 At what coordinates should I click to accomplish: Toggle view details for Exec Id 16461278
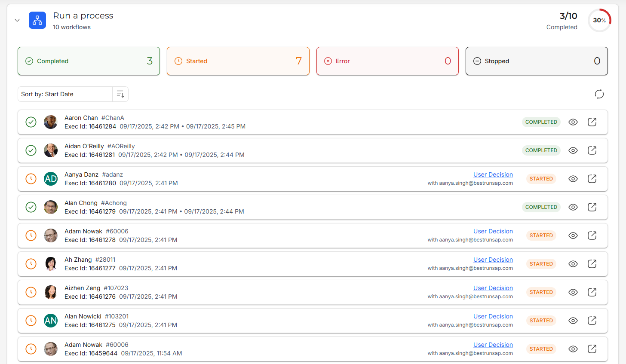pos(573,236)
